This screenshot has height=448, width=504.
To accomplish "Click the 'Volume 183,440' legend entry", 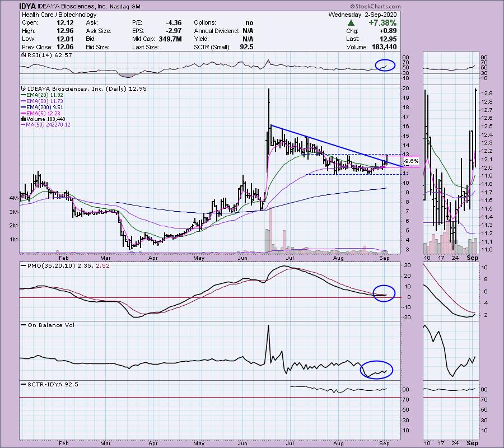I will point(46,119).
